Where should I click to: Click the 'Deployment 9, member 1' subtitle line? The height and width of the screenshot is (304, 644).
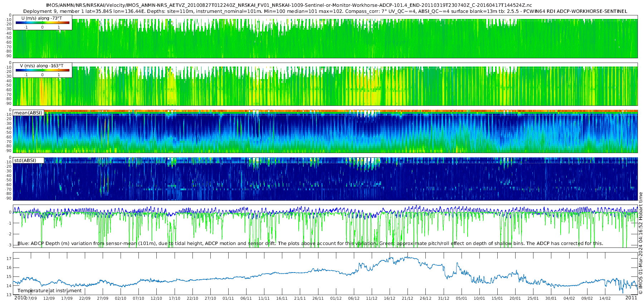tap(325, 11)
